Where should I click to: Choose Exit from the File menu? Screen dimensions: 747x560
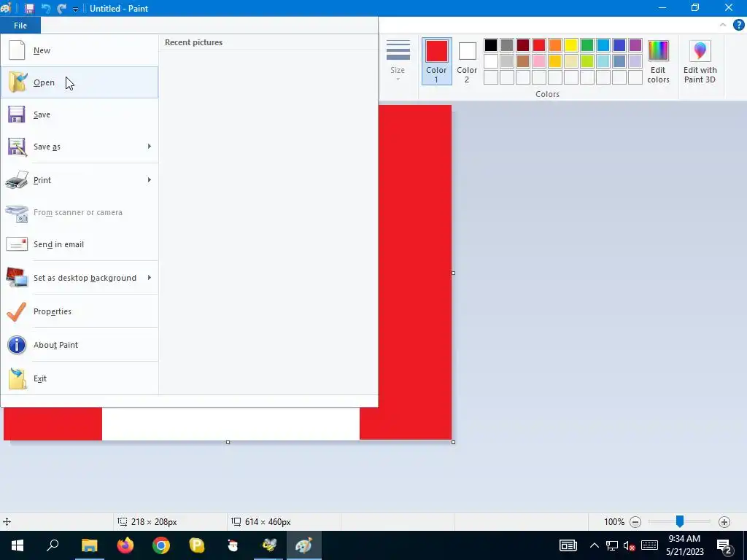tap(80, 378)
